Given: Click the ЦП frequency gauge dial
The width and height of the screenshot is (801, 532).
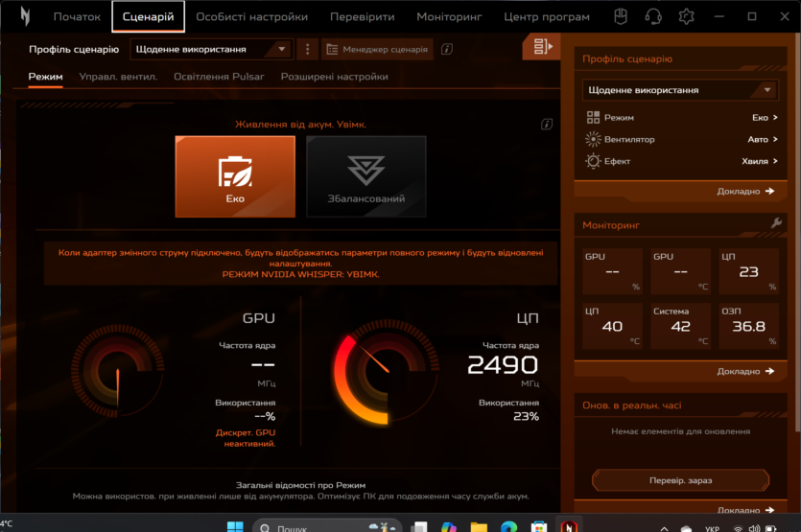Looking at the screenshot, I should [x=387, y=372].
